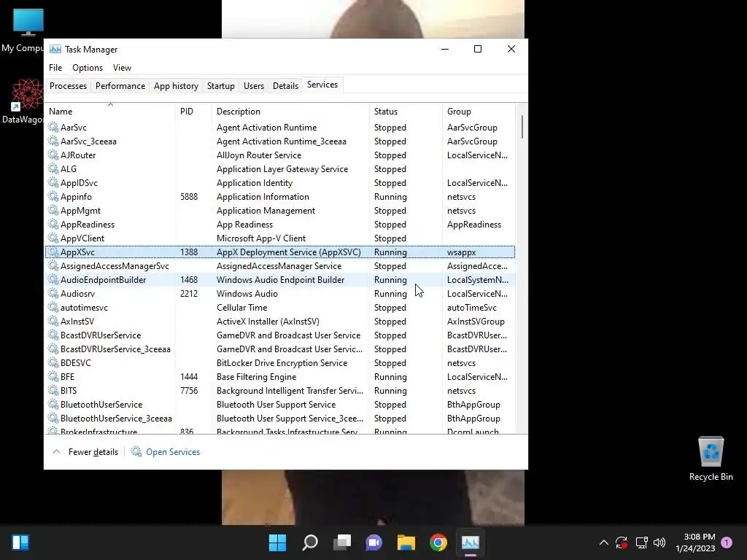Open taskbar Search magnifier icon
747x560 pixels.
pyautogui.click(x=309, y=542)
